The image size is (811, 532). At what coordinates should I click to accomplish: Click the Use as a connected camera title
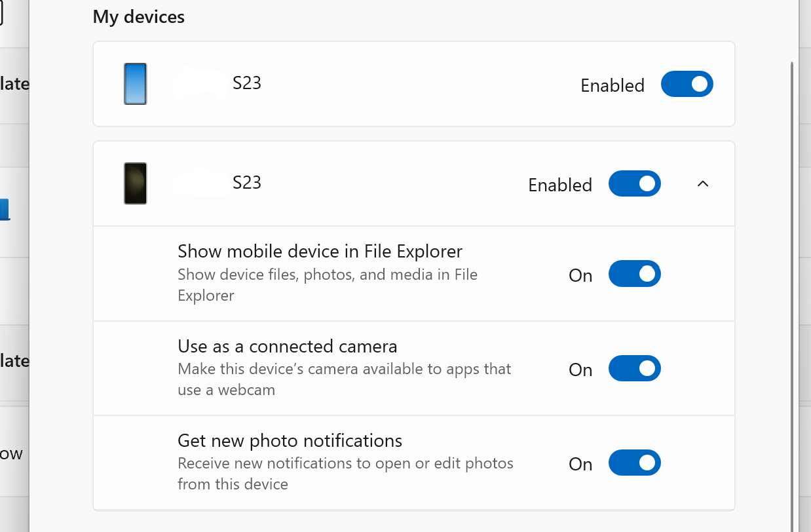coord(287,346)
